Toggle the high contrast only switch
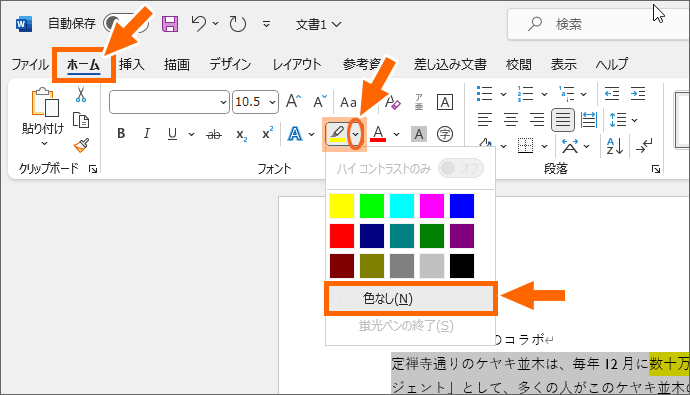 tap(461, 168)
